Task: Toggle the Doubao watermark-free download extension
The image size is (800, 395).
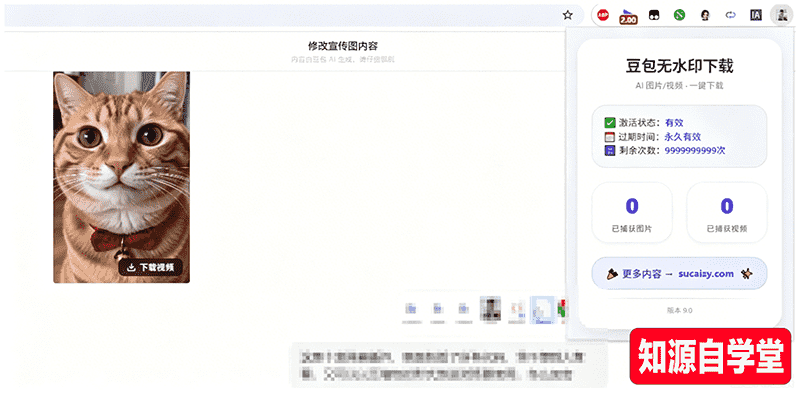Action: coord(781,15)
